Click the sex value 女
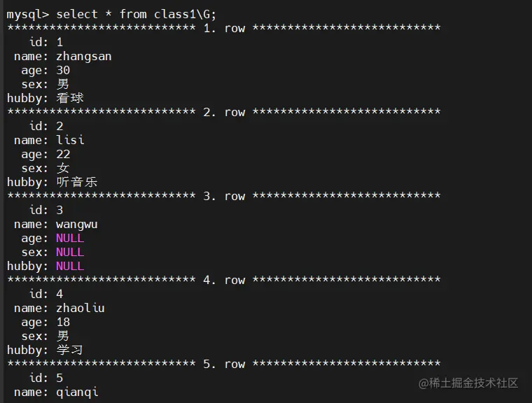The height and width of the screenshot is (403, 532). [63, 168]
